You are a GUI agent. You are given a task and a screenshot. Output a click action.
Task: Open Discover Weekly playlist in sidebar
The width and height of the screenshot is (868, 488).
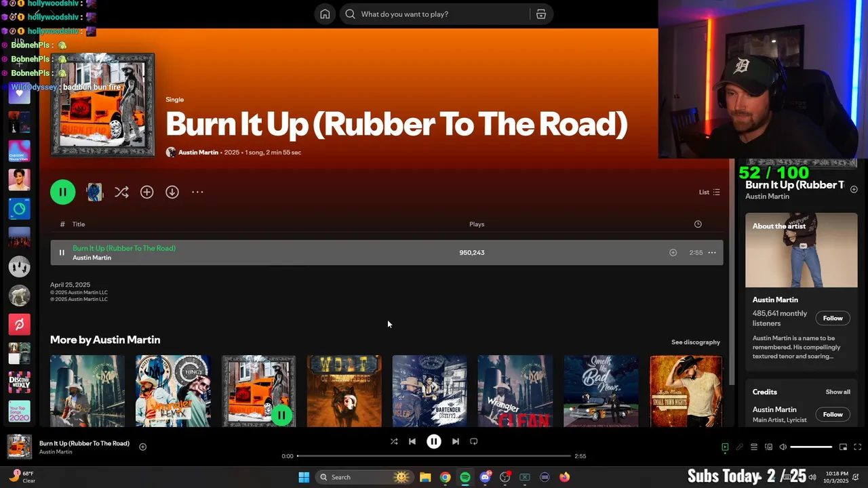pyautogui.click(x=19, y=382)
